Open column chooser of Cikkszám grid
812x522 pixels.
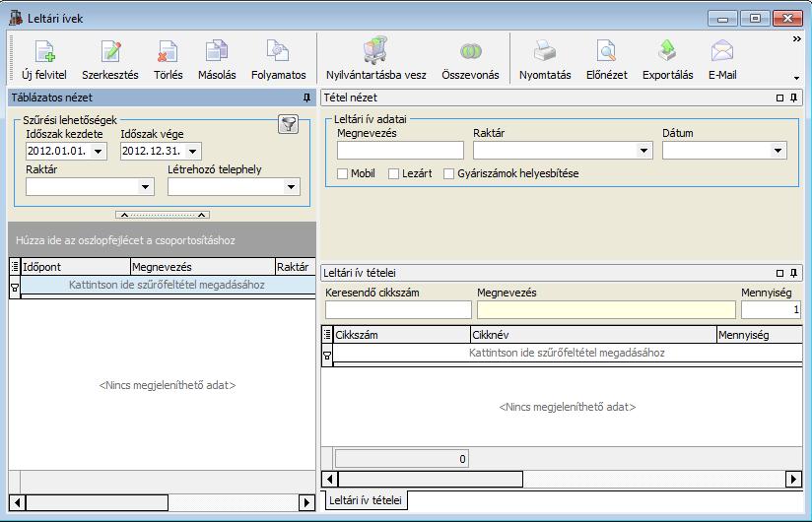pyautogui.click(x=327, y=334)
